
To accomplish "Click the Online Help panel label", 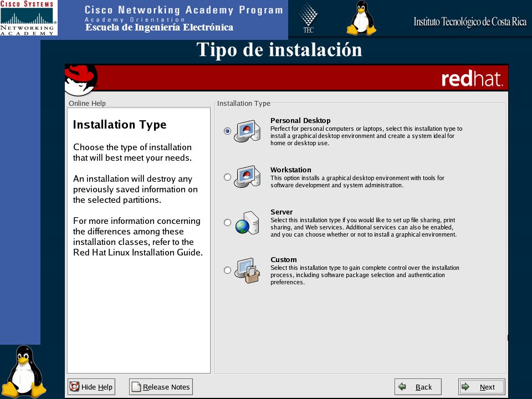I will click(x=87, y=103).
